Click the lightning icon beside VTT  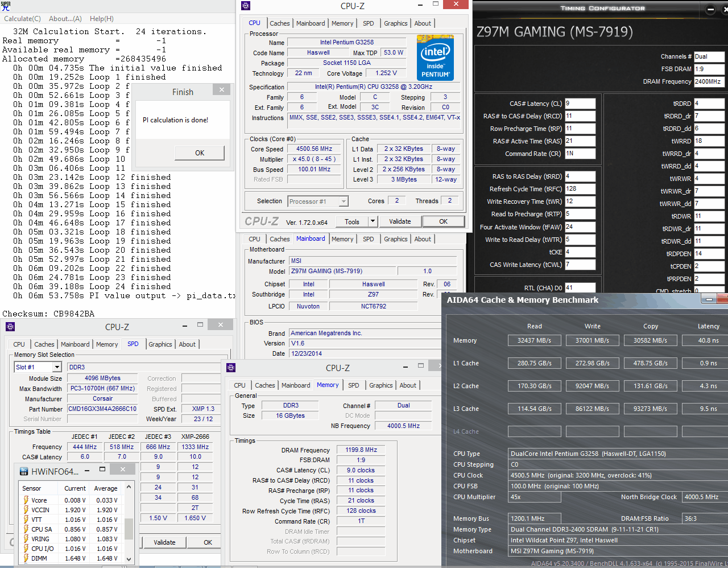point(26,520)
